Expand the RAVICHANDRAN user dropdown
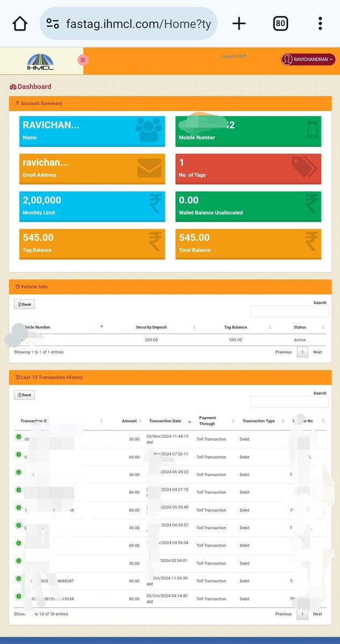This screenshot has height=644, width=340. (308, 59)
